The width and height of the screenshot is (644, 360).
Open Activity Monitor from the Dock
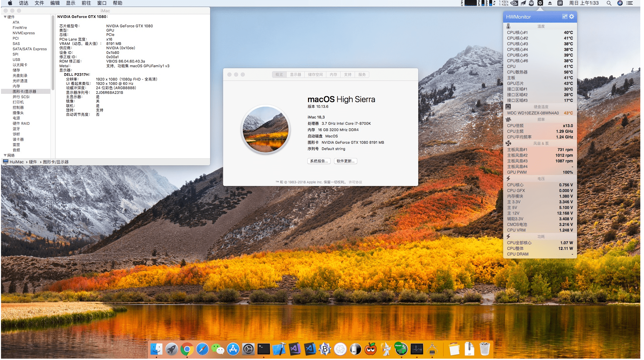[x=417, y=349]
